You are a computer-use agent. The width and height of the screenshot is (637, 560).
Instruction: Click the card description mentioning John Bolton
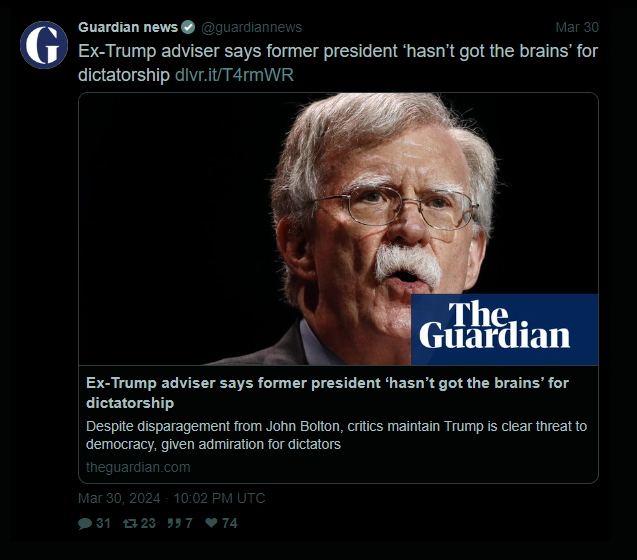(336, 435)
